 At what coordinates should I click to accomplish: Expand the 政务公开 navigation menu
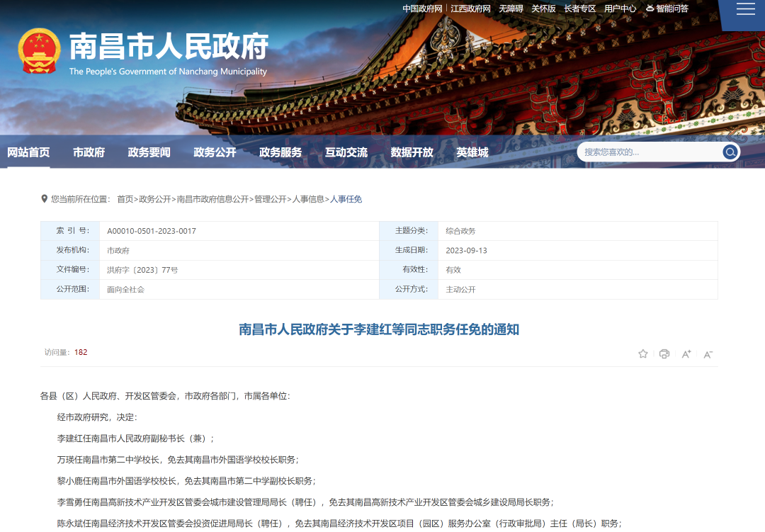click(x=215, y=152)
